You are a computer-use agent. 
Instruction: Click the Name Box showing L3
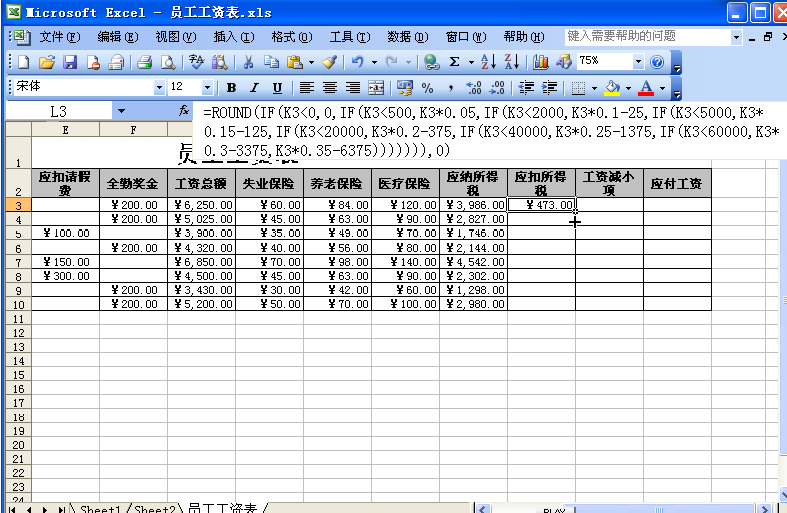pyautogui.click(x=59, y=111)
